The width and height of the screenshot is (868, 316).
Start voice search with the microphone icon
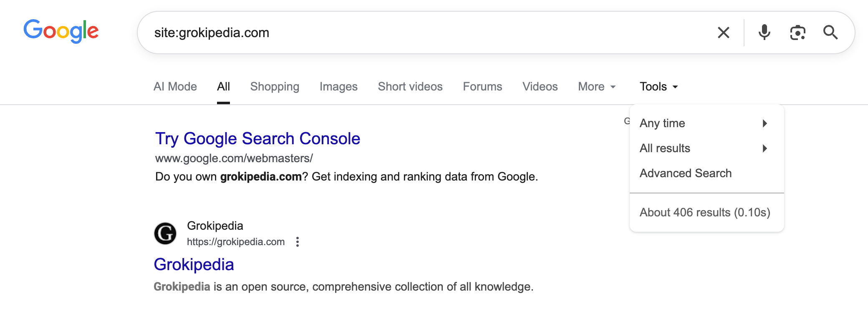[764, 33]
